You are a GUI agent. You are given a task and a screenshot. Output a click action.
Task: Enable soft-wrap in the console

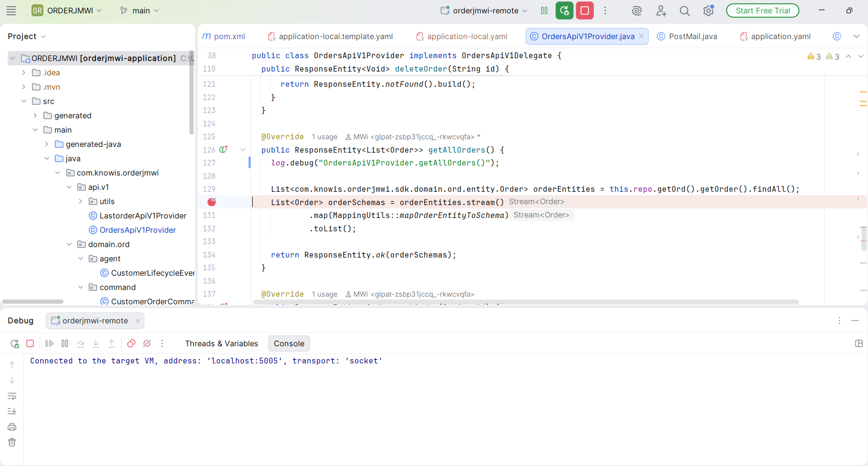pos(12,396)
